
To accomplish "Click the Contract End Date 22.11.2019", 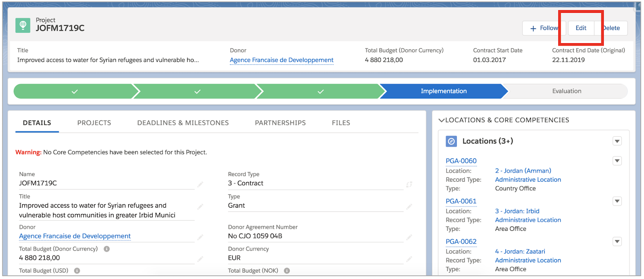I will click(x=568, y=60).
